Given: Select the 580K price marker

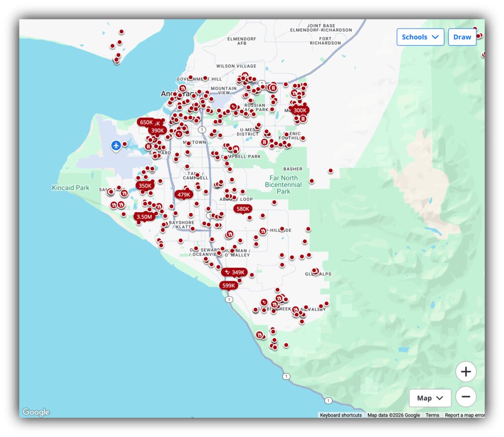Looking at the screenshot, I should coord(243,209).
